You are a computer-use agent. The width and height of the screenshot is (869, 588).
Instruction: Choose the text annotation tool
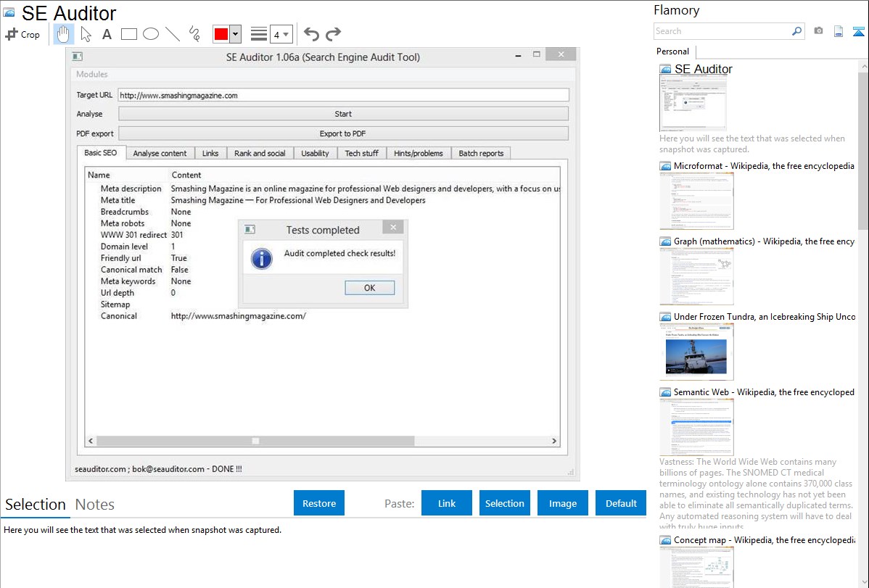pyautogui.click(x=107, y=34)
